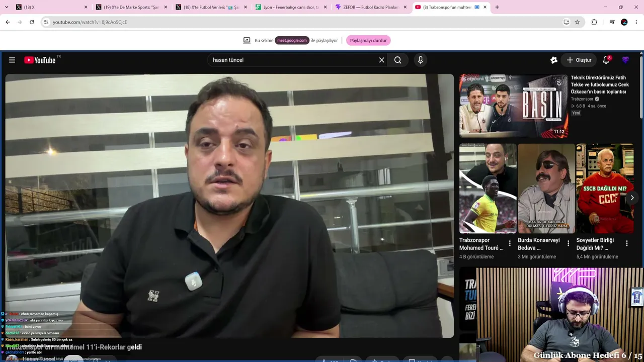The image size is (644, 362).
Task: Open the Teknik Direktörümüz Fatih Tekke video title
Action: click(x=600, y=85)
